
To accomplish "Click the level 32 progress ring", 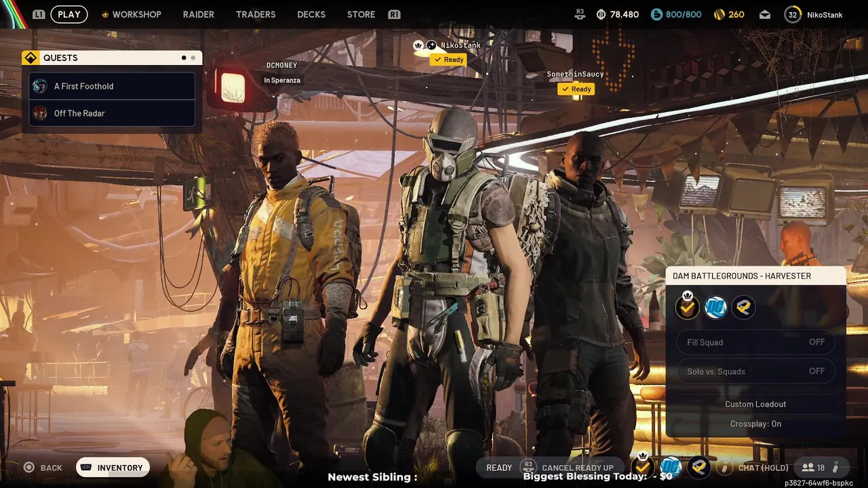I will click(x=792, y=14).
